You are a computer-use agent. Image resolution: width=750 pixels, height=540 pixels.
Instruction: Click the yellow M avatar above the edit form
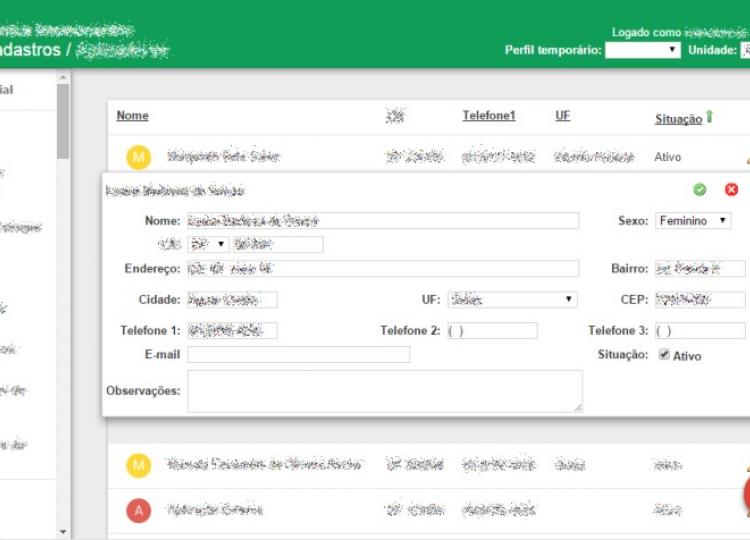point(139,157)
